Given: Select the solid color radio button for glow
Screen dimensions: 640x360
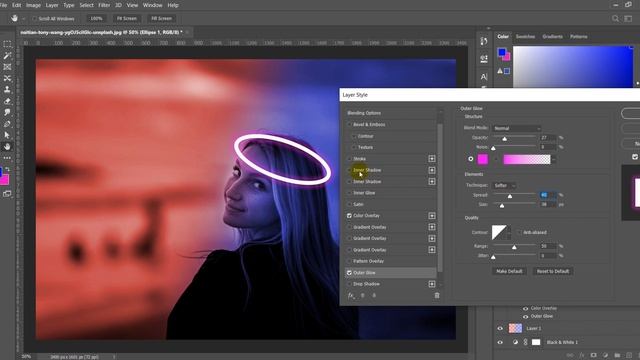Looking at the screenshot, I should tap(471, 159).
